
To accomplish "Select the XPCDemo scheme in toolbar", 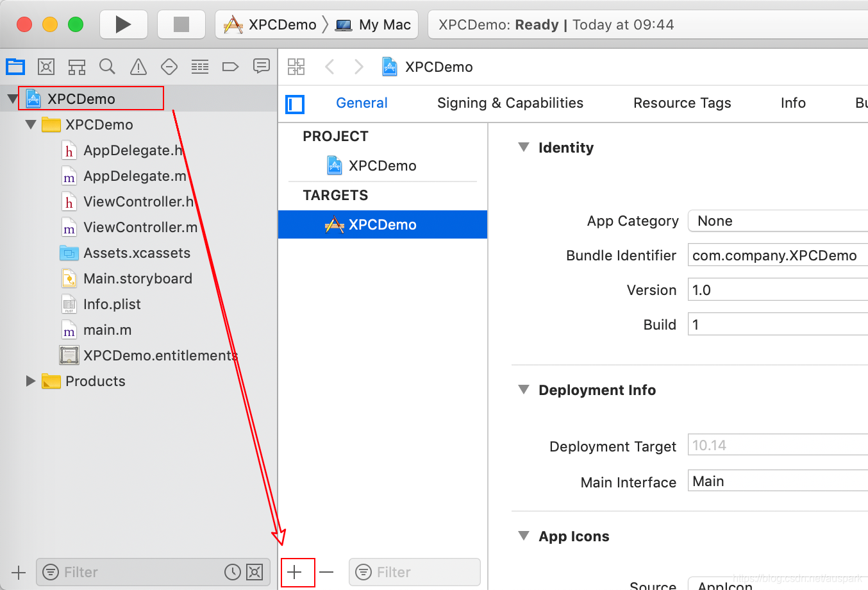I will (x=270, y=25).
